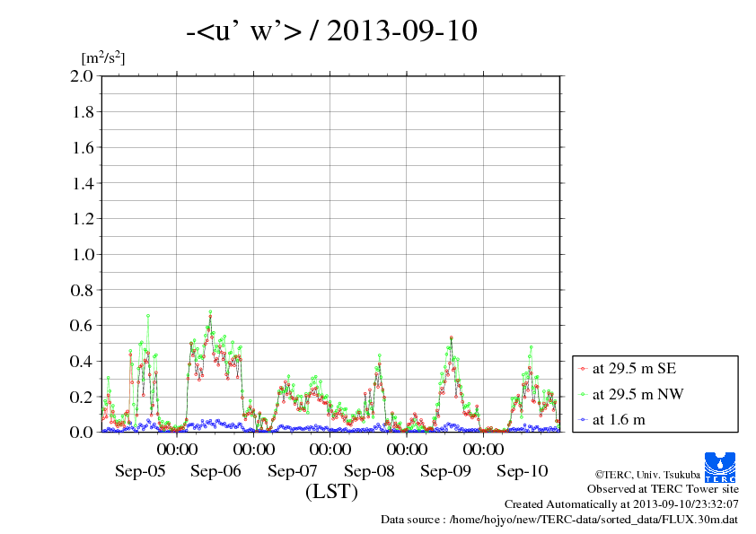The height and width of the screenshot is (534, 756).
Task: Click the y-axis value 1.6
Action: (x=82, y=147)
